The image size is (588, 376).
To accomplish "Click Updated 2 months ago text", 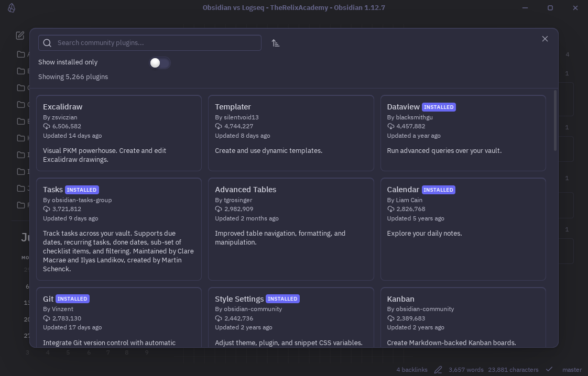I will 247,218.
